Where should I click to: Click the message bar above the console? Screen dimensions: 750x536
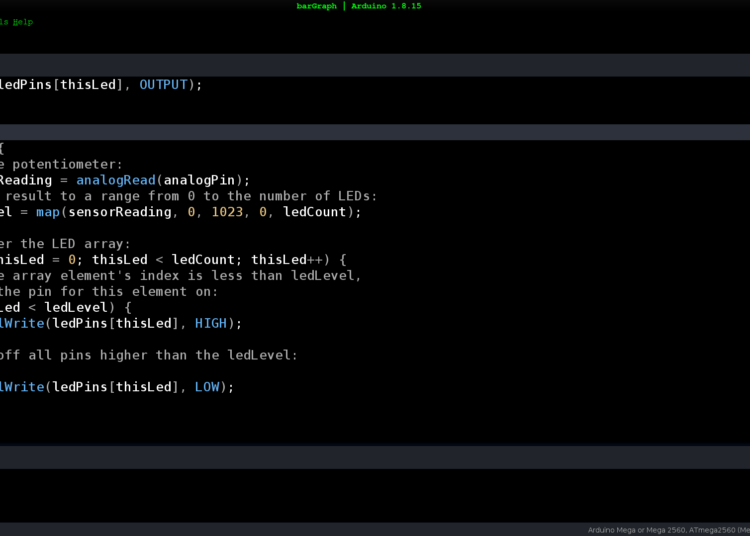coord(375,457)
